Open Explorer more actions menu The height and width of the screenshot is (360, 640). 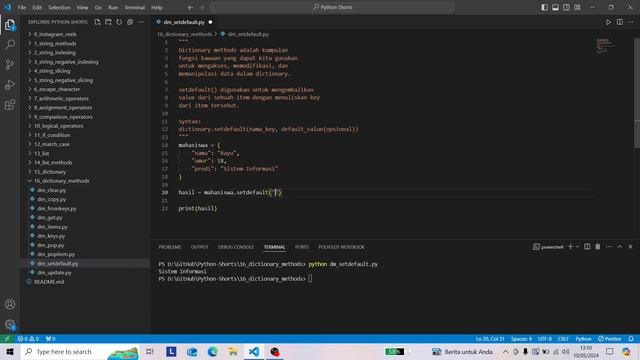tap(141, 22)
